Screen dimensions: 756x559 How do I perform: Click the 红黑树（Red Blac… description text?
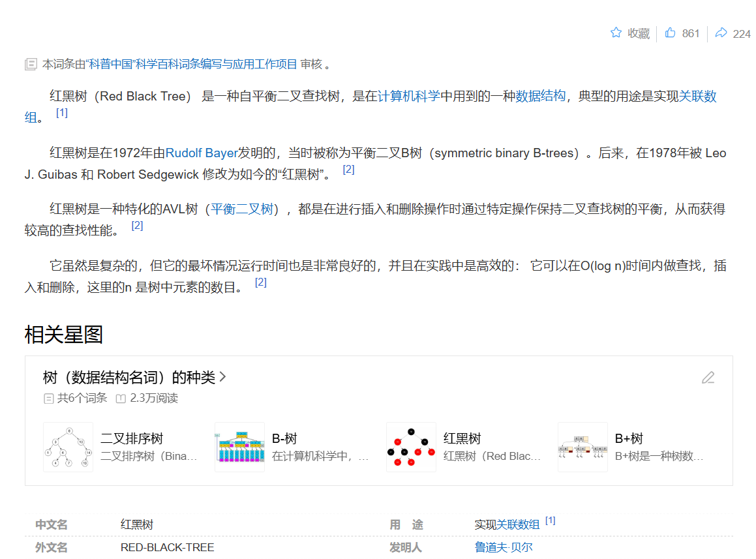coord(492,456)
